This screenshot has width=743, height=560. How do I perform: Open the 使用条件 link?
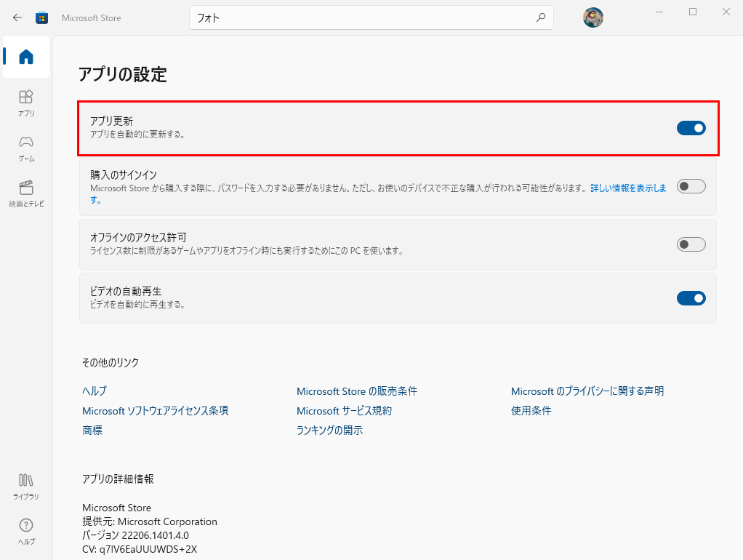tap(531, 411)
